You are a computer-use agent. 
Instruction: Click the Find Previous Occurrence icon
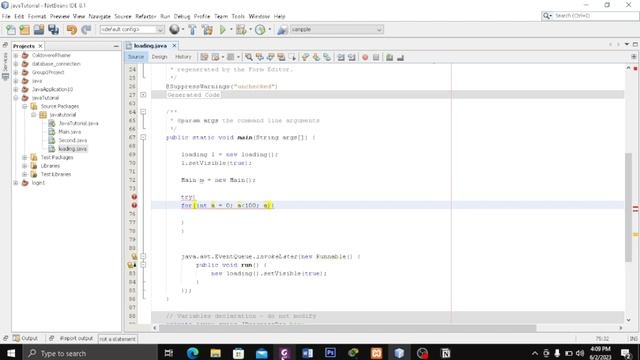coord(260,57)
